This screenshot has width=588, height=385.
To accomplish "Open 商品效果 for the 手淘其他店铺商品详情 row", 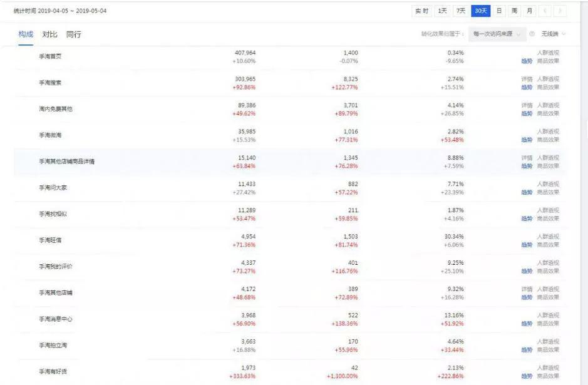I will [x=548, y=166].
